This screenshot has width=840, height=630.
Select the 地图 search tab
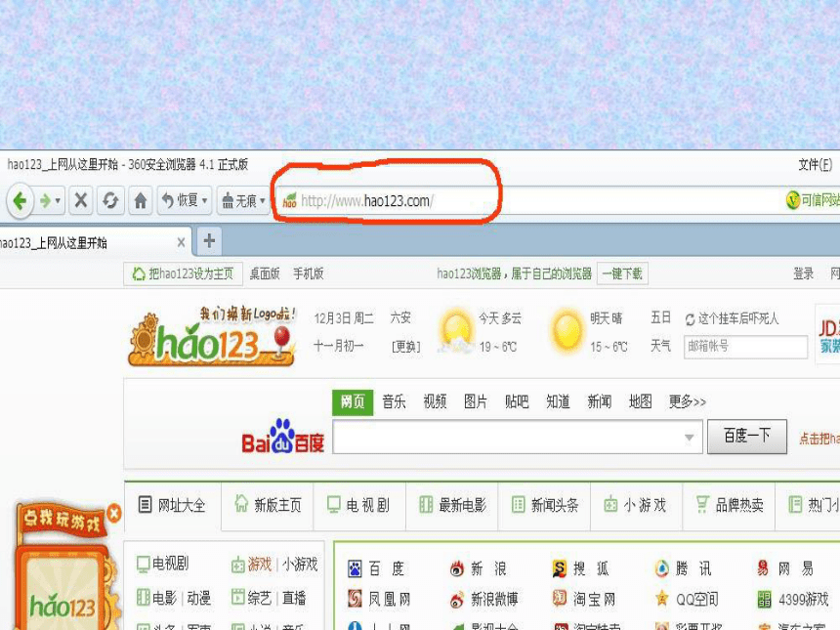click(x=640, y=401)
